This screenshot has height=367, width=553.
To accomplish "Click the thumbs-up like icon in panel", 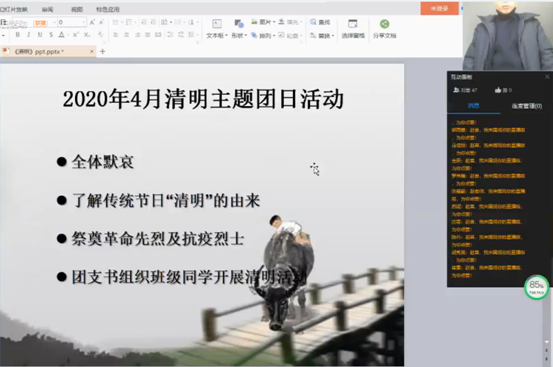I will (498, 90).
